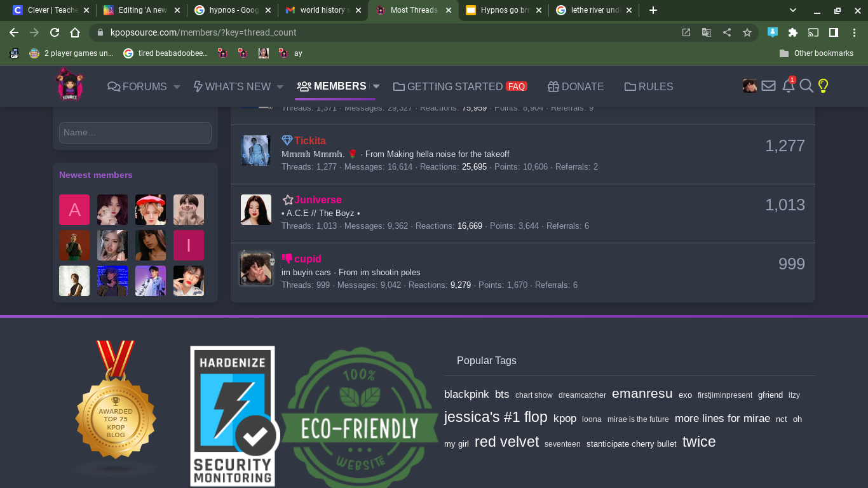868x488 pixels.
Task: Open the Getting Started menu item
Action: [x=460, y=86]
